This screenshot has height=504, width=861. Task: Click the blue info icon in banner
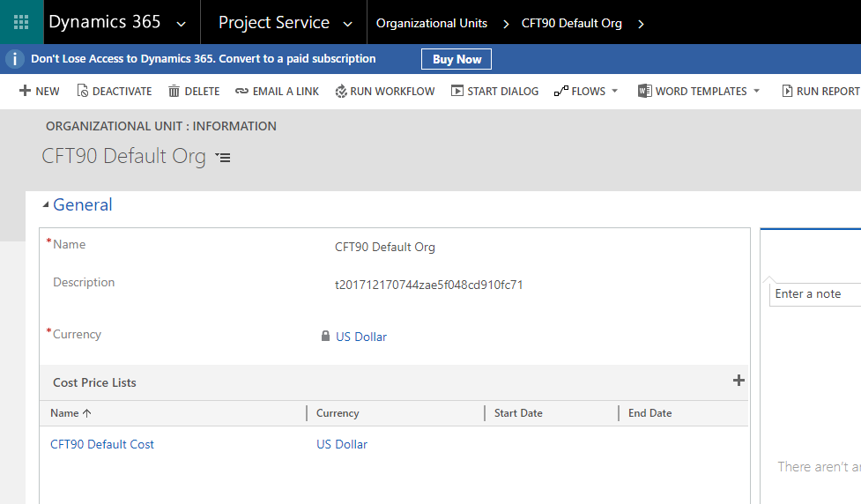point(15,59)
